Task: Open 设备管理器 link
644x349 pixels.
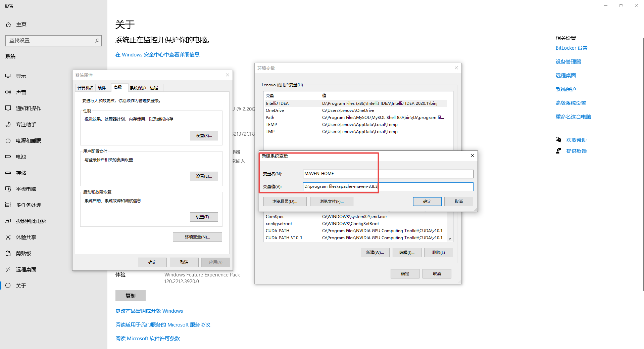Action: (x=568, y=62)
